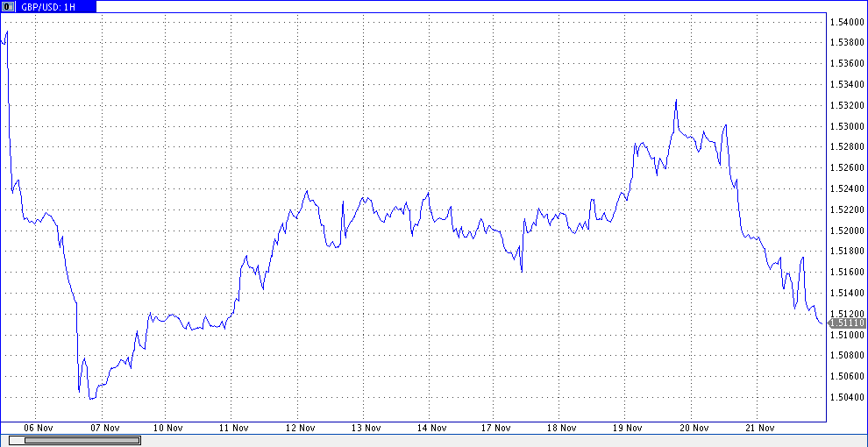The image size is (868, 447).
Task: Click the 13 Nov date label
Action: point(366,429)
